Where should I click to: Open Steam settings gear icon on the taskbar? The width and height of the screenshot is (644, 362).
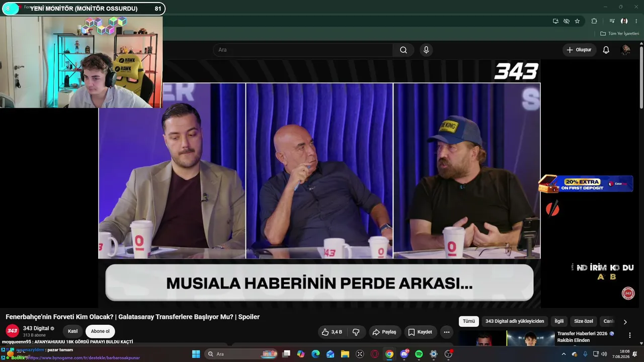[x=434, y=354]
